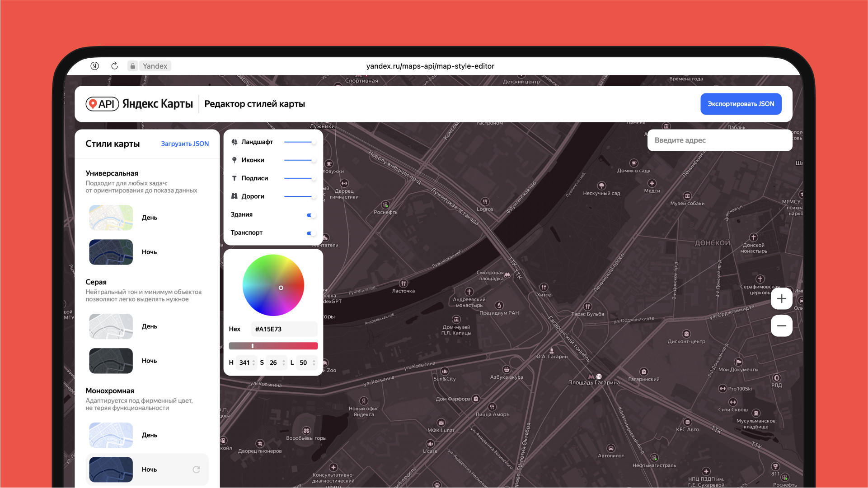Click the Загрузить JSON link
Viewport: 868px width, 488px height.
click(x=185, y=144)
